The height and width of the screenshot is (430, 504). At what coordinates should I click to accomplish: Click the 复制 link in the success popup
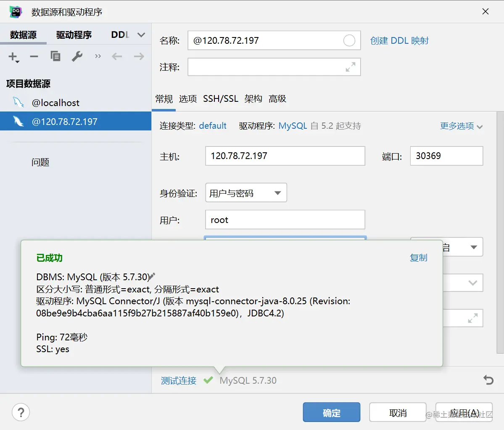[x=419, y=257]
